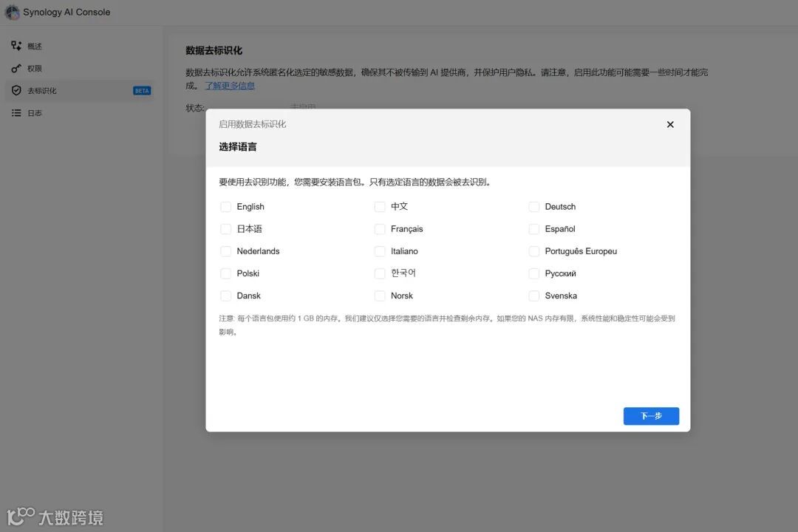Click the 状态 label text
Viewport: 798px width, 532px height.
tap(195, 108)
